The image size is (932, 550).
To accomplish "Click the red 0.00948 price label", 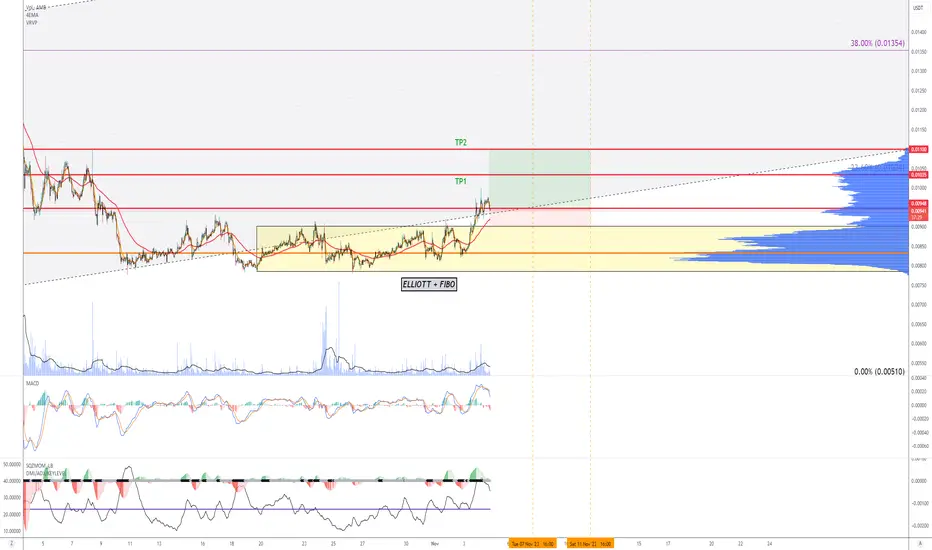I will pos(919,203).
